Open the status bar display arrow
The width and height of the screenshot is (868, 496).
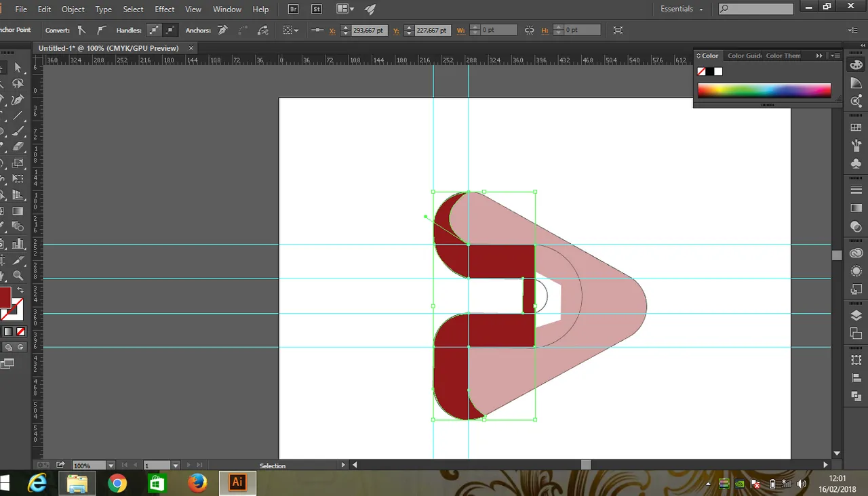[x=343, y=466]
